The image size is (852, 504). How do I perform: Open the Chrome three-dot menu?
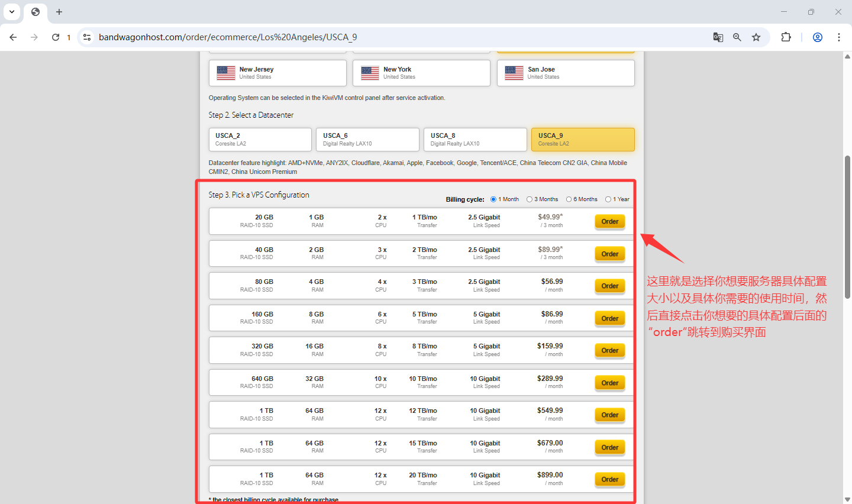[839, 37]
